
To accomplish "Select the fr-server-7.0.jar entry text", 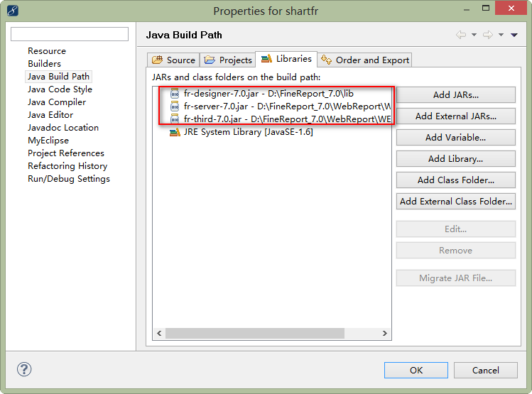I will point(288,106).
